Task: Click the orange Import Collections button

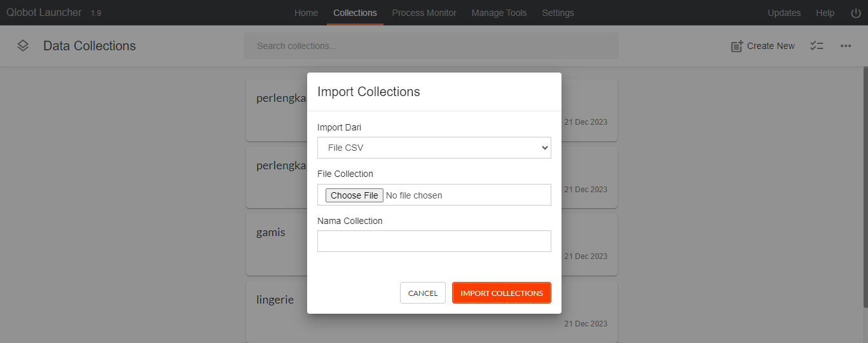Action: point(502,293)
